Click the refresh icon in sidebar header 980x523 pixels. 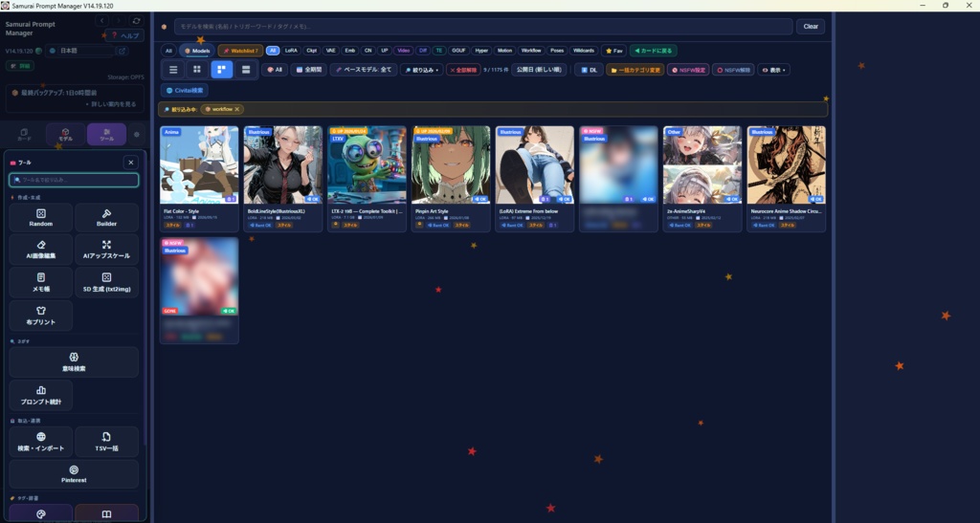click(x=136, y=21)
